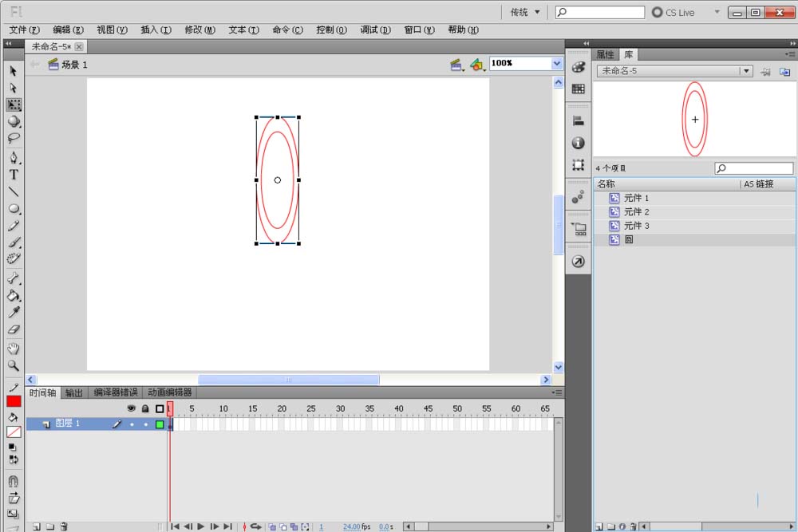The image size is (798, 532).
Task: Open the Swatches grid panel icon
Action: [579, 89]
